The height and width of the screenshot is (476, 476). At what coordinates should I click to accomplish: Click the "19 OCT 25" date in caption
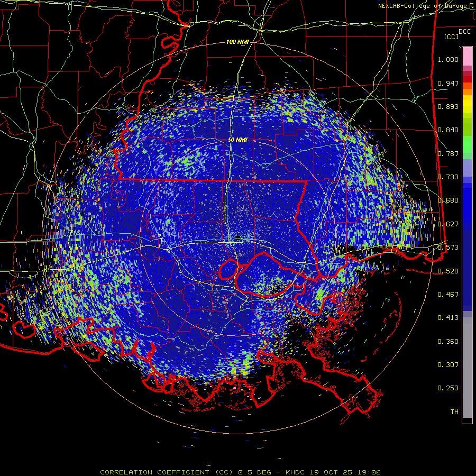pos(331,472)
